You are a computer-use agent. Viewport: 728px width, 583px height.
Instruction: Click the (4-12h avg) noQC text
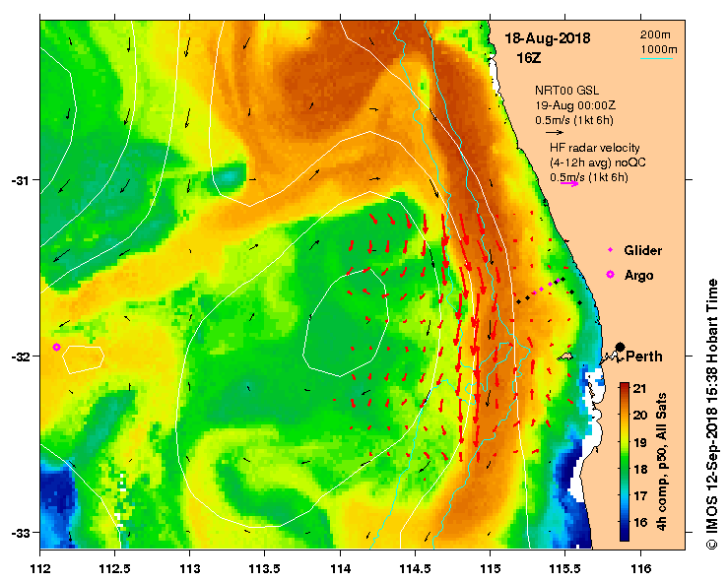coord(598,162)
